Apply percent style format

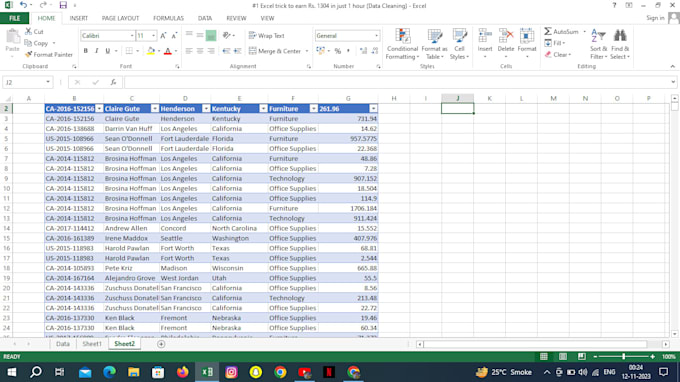coord(338,51)
